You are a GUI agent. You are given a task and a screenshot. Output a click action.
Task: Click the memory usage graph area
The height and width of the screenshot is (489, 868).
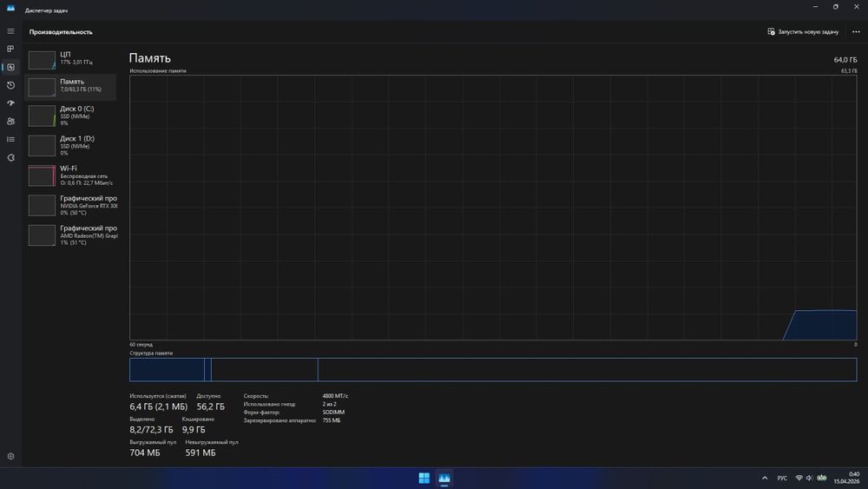click(x=493, y=208)
